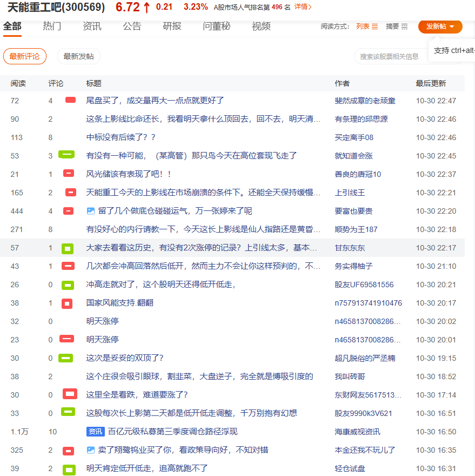Select the 视频 tab
Viewport: 475px width, 476px height.
click(261, 27)
